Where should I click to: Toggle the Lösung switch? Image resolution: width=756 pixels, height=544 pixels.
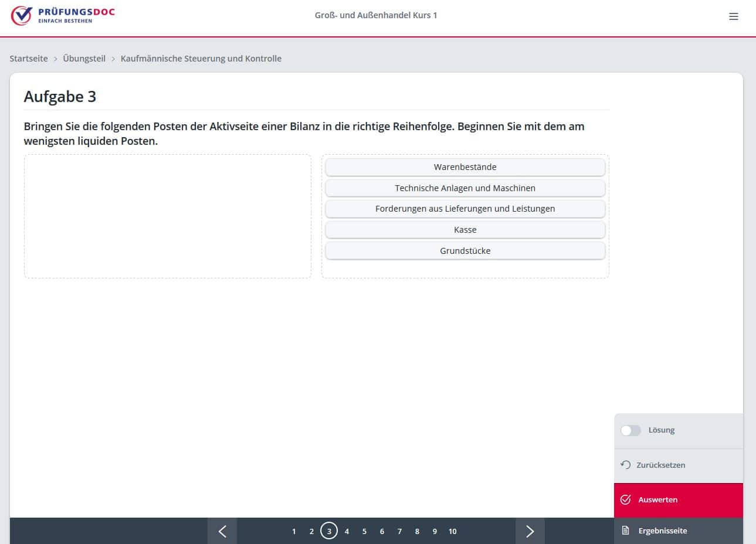[x=630, y=430]
